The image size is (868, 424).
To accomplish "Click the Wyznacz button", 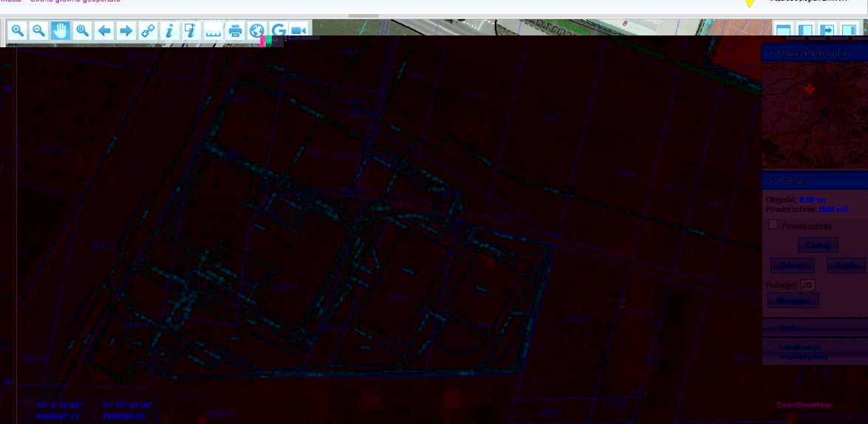I will tap(793, 301).
